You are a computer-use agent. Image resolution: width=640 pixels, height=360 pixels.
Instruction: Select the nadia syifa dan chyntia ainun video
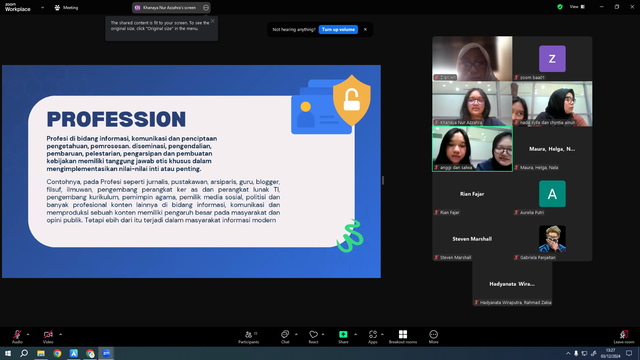552,103
